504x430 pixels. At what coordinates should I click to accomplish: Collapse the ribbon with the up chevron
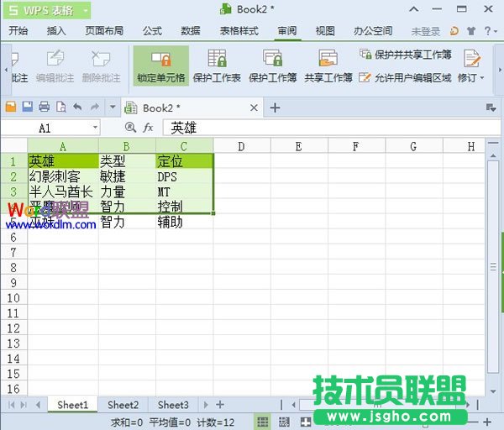click(x=413, y=9)
